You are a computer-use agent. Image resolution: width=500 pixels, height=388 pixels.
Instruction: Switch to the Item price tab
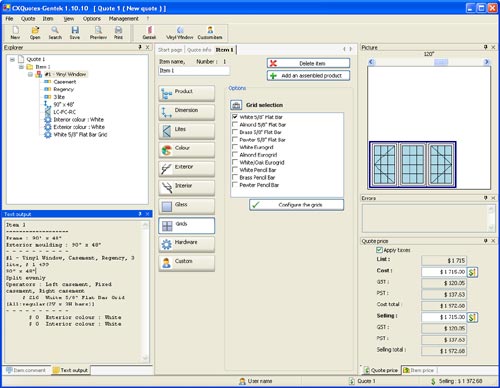pos(419,370)
